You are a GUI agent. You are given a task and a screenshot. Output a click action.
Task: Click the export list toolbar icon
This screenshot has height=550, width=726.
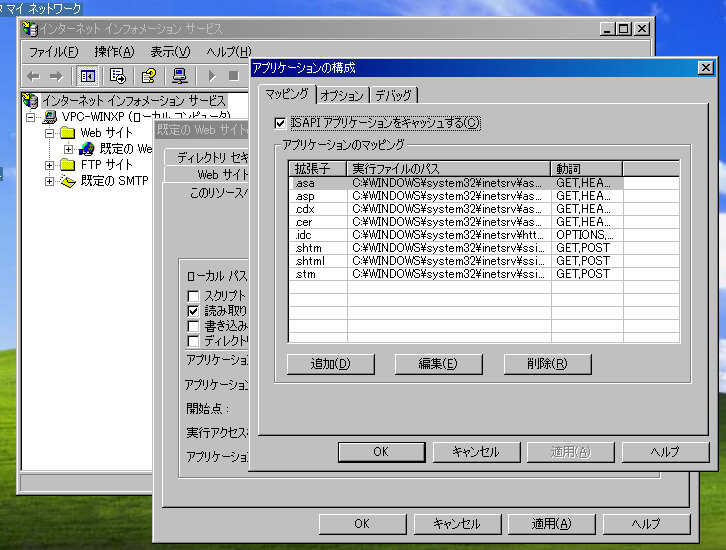118,76
